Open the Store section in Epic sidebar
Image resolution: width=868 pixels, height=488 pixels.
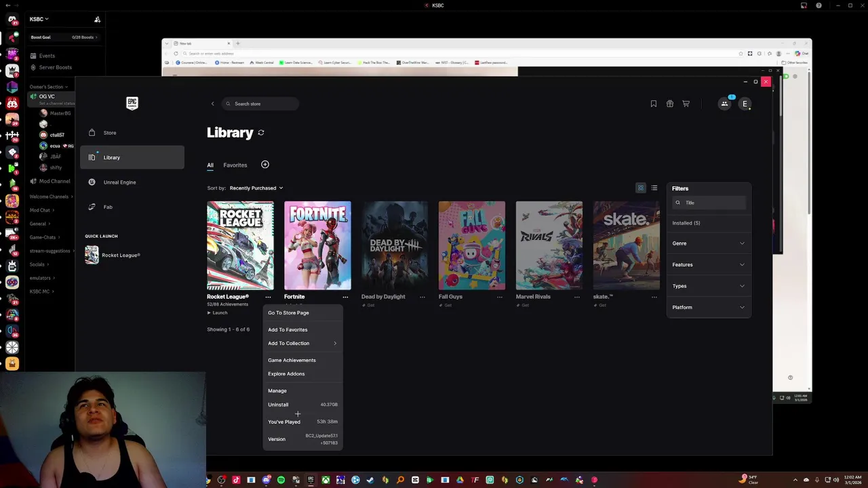pyautogui.click(x=132, y=133)
